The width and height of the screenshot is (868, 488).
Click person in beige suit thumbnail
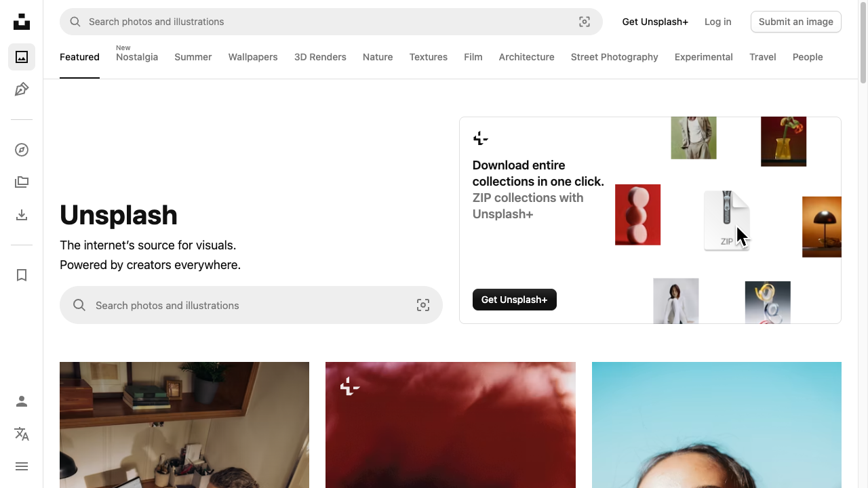coord(694,138)
